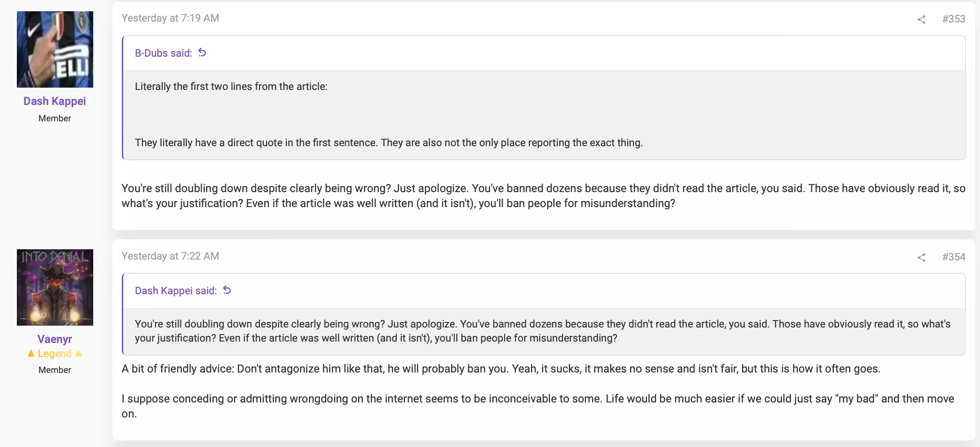Click share icon on post #353
Viewport: 980px width, 447px height.
coord(921,19)
